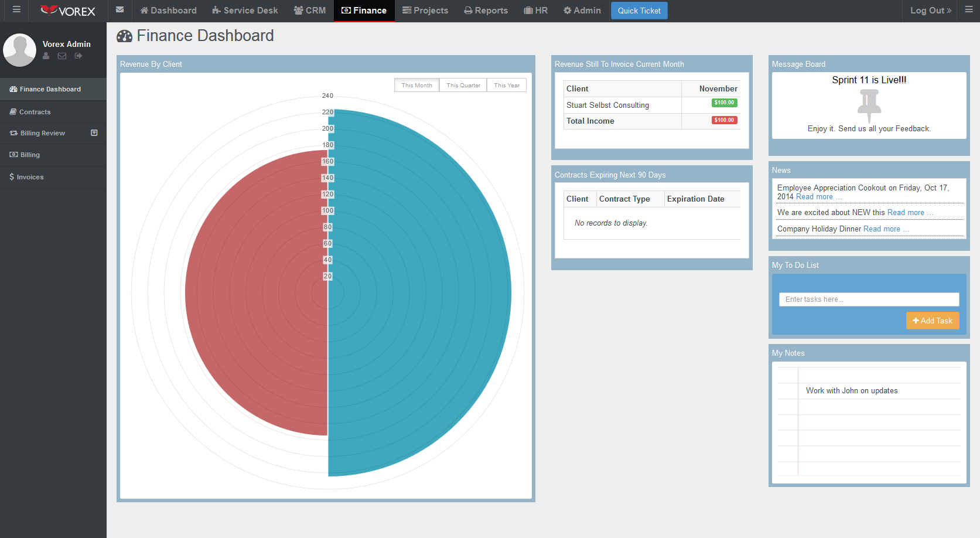Expand the Log Out chevron

(949, 11)
